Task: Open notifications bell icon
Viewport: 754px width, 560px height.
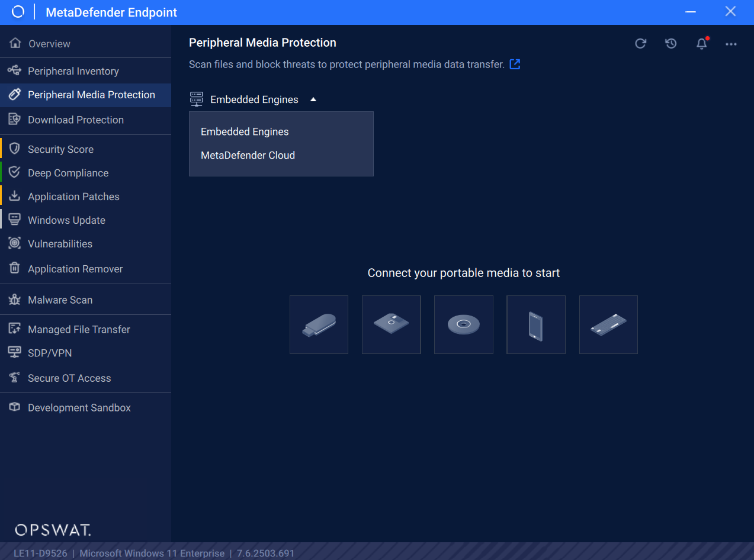Action: click(x=702, y=43)
